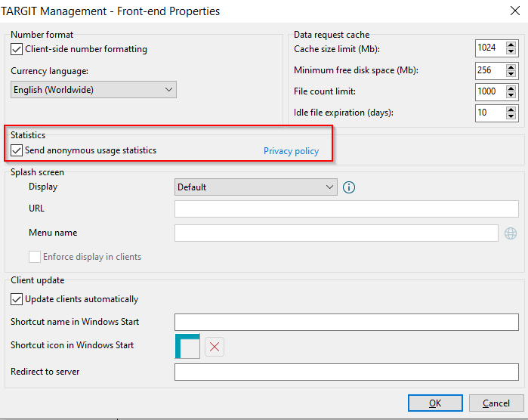Confirm settings with the OK button
528x420 pixels.
point(435,403)
